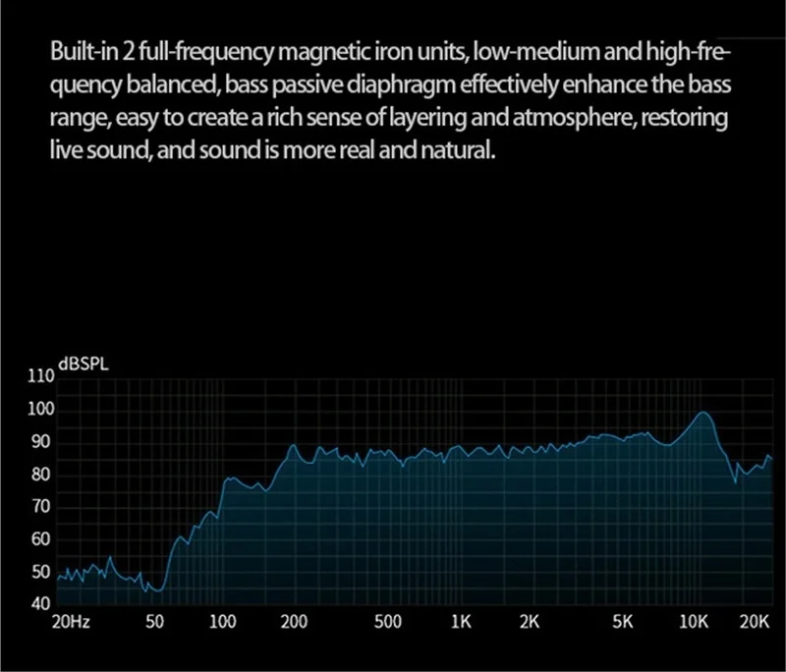Viewport: 786px width, 672px height.
Task: Click the 200 frequency axis label
Action: 294,622
